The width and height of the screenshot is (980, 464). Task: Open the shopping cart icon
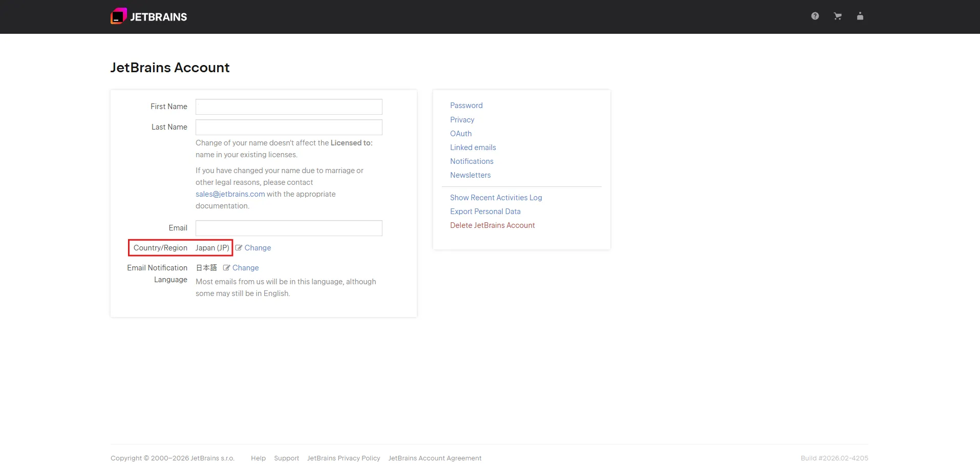(x=838, y=16)
